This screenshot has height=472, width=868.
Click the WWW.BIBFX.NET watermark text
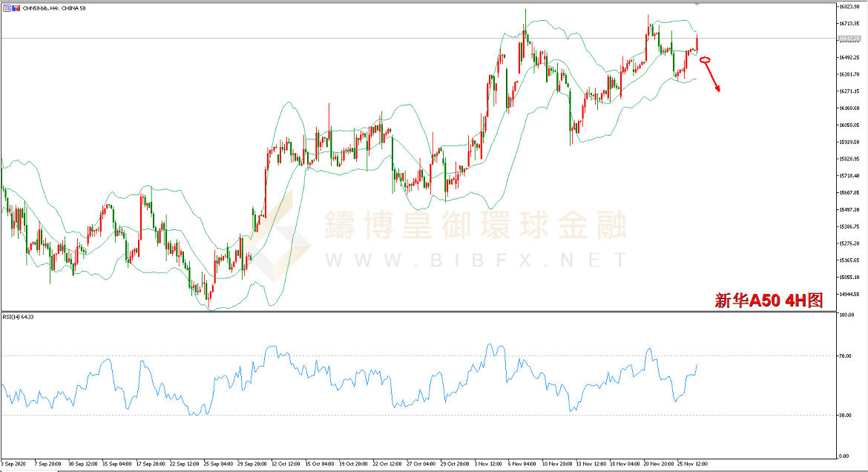tap(475, 260)
